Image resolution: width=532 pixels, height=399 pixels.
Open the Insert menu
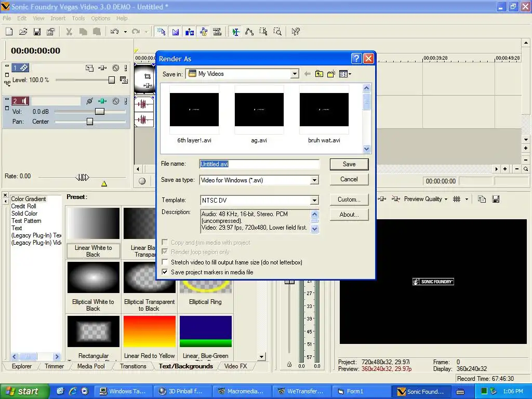coord(58,18)
